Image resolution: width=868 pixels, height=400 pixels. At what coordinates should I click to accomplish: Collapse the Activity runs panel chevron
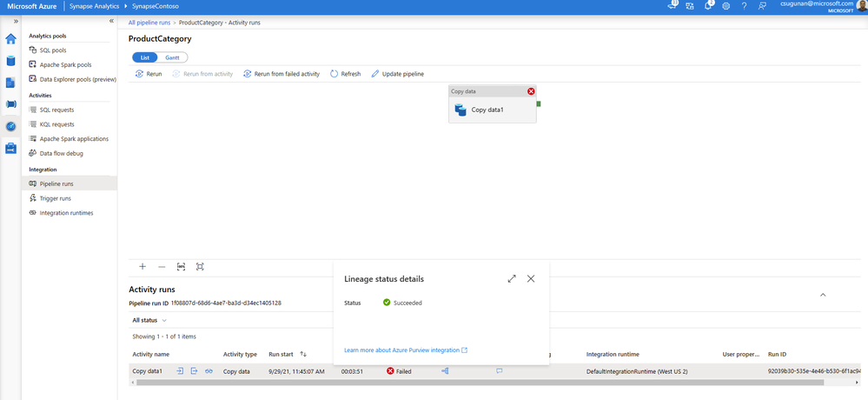[x=823, y=294]
